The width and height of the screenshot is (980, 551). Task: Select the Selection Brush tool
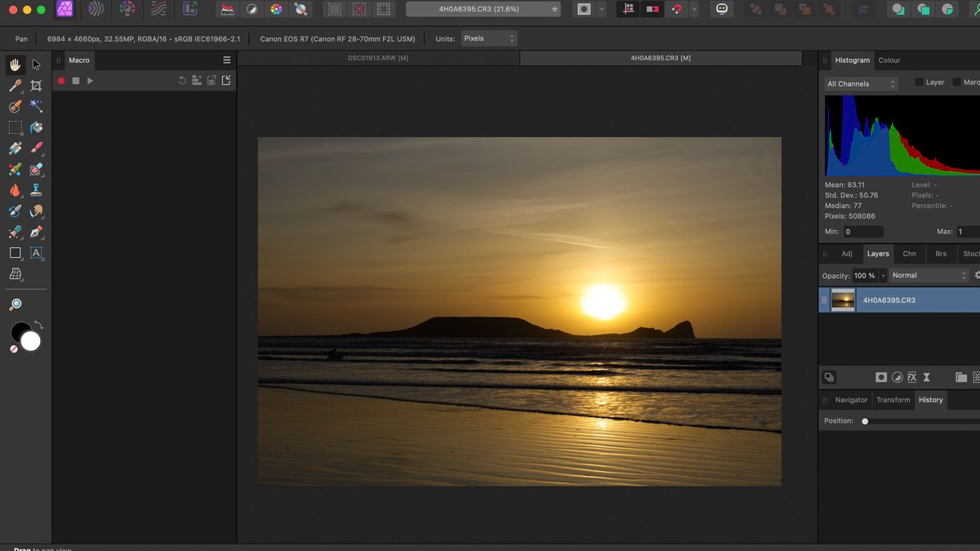click(15, 106)
